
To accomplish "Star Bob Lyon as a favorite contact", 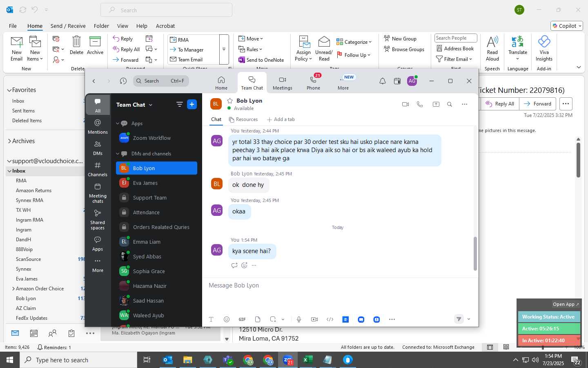I will (230, 101).
